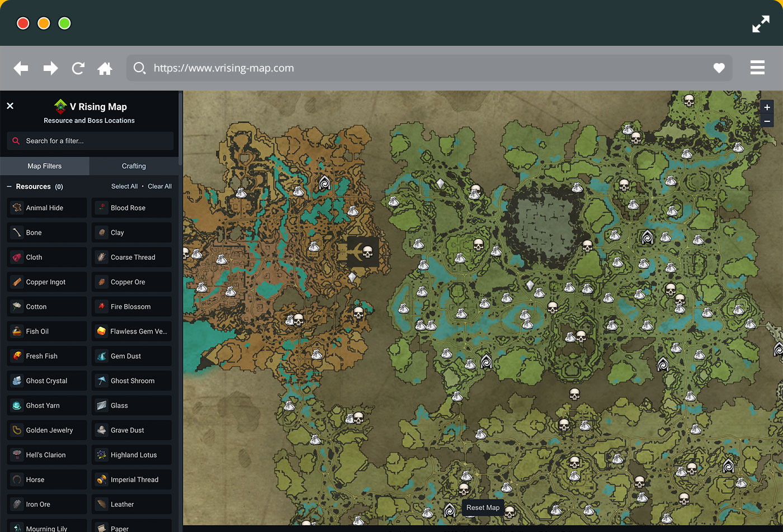
Task: Click the Paper resource filter
Action: pos(131,526)
